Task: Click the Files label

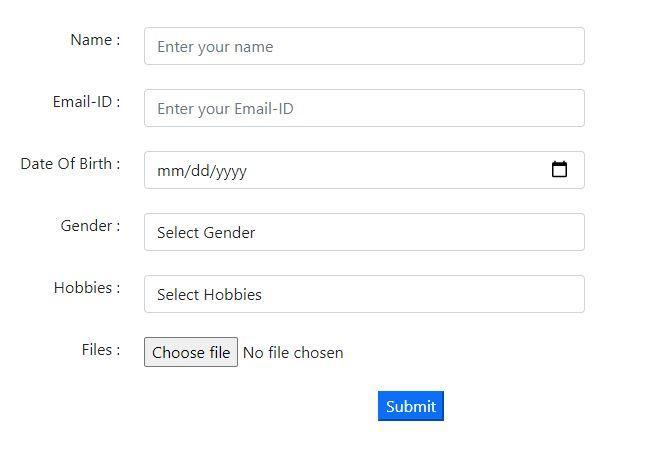Action: click(x=101, y=350)
